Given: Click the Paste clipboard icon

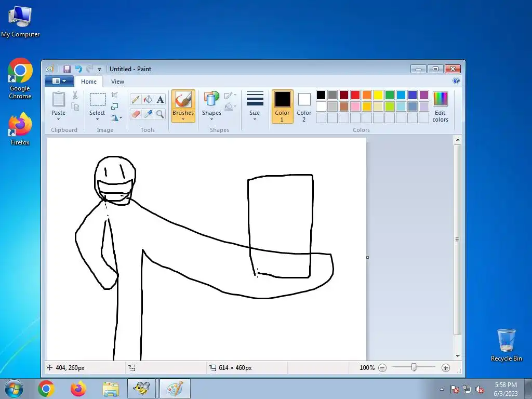Looking at the screenshot, I should [58, 99].
